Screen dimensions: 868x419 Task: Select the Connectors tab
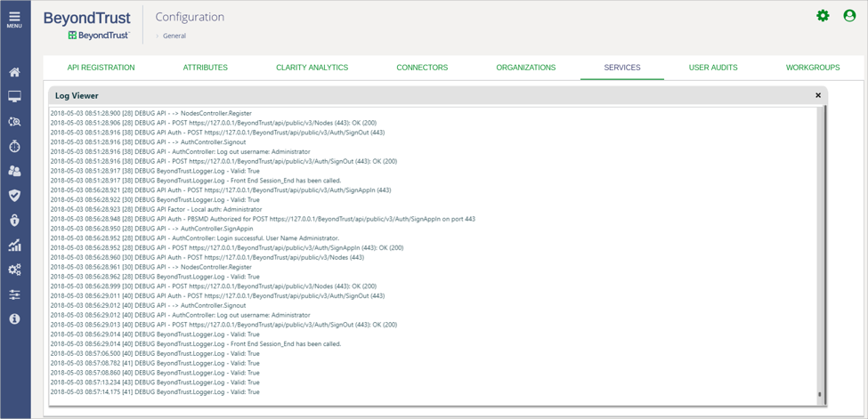(x=422, y=68)
